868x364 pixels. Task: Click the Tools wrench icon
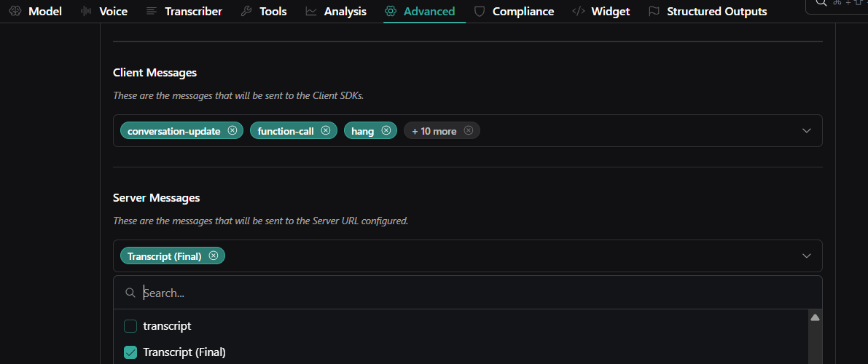tap(246, 11)
